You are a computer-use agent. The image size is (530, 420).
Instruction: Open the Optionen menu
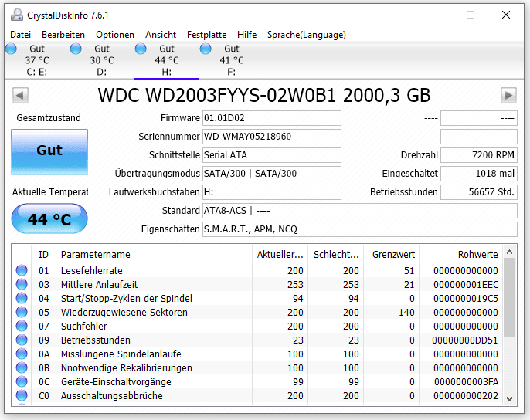[x=115, y=35]
